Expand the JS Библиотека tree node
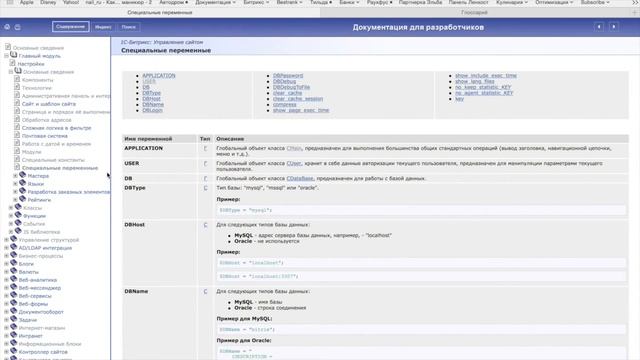Image resolution: width=640 pixels, height=360 pixels. [x=11, y=232]
